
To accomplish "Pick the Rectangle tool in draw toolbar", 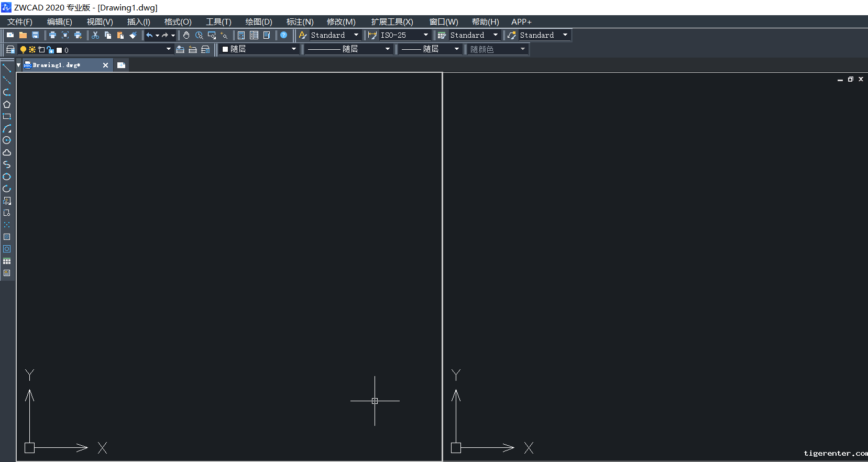I will click(7, 116).
